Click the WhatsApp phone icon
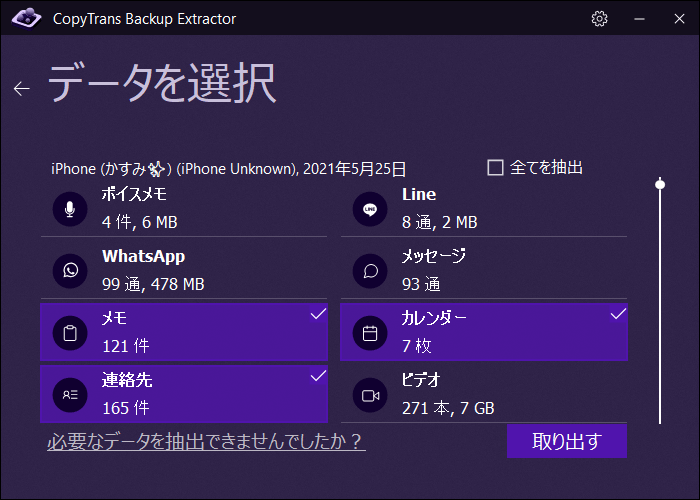 (x=70, y=271)
